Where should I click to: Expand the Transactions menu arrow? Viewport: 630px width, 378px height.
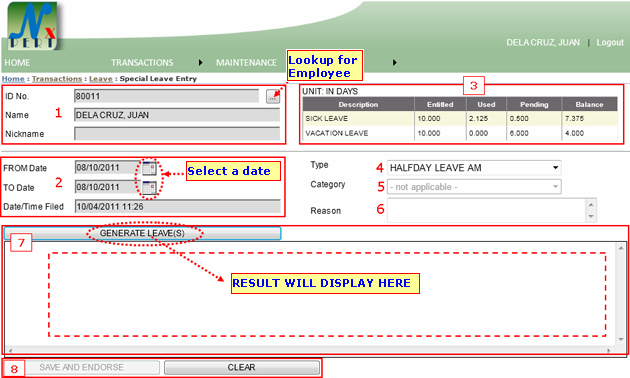point(200,63)
